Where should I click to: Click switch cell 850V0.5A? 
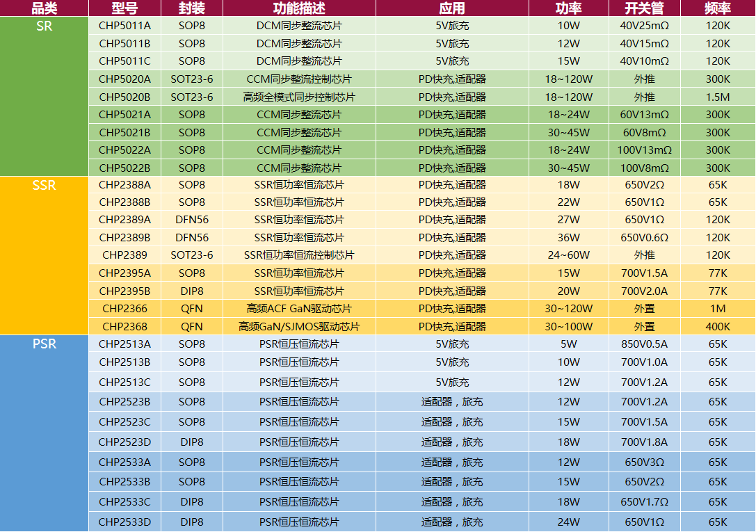[645, 344]
